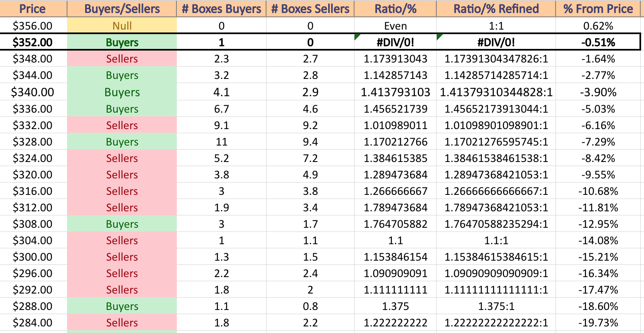
Task: Select the Buyers cell in $308.00 row
Action: point(122,224)
